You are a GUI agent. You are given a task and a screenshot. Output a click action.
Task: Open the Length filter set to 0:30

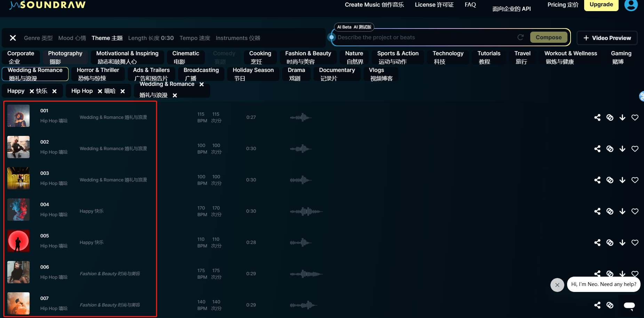click(x=151, y=38)
